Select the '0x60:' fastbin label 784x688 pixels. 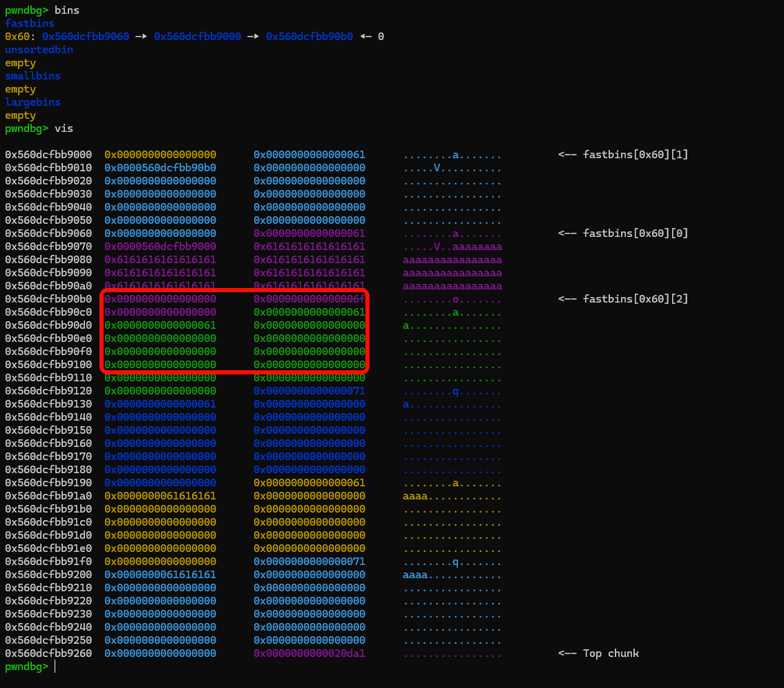(x=19, y=37)
